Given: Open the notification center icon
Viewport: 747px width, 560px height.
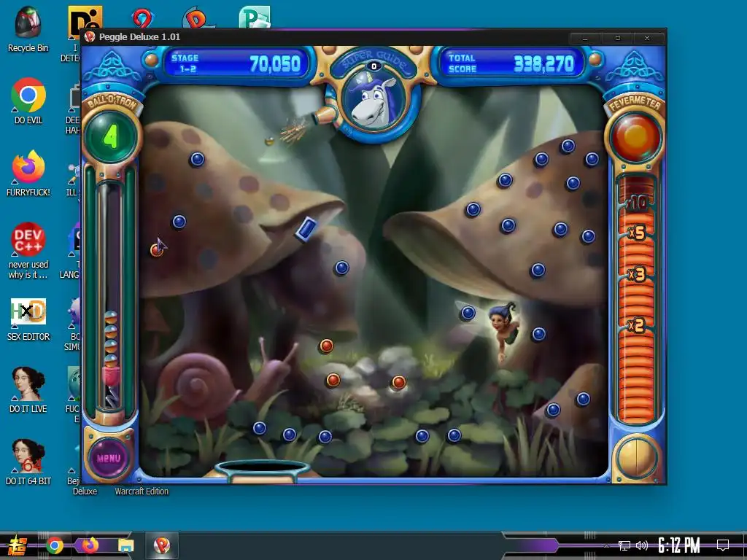Looking at the screenshot, I should pos(723,545).
